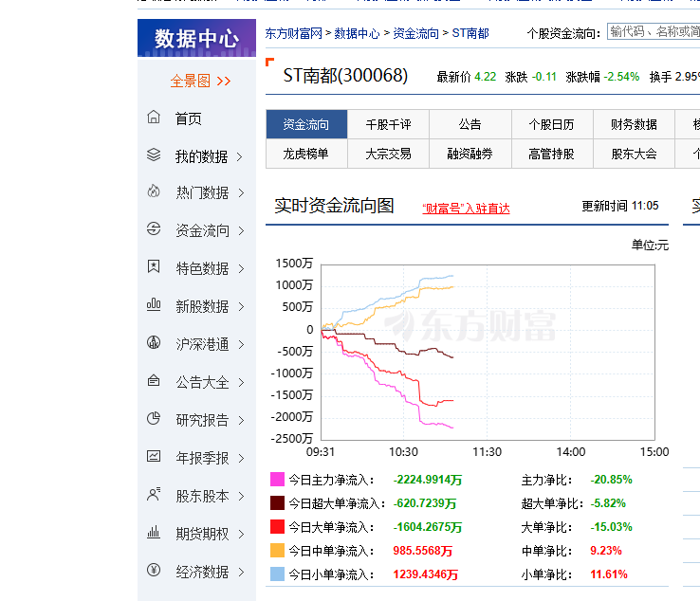
Task: Click the layers icon beside 我的数据
Action: pyautogui.click(x=154, y=155)
